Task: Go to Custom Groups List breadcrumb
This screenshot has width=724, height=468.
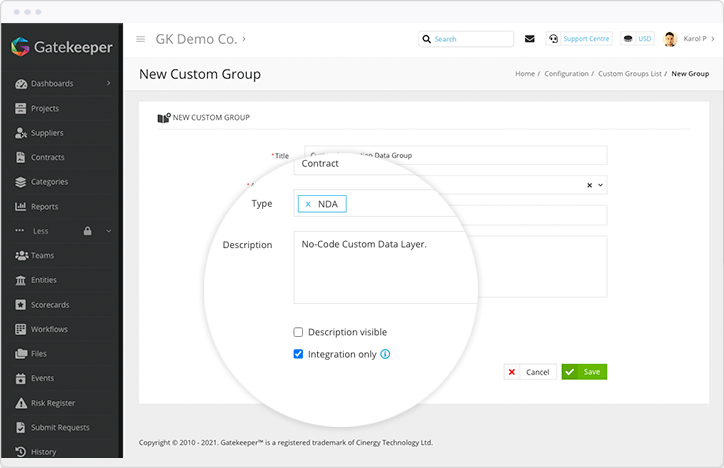Action: tap(630, 73)
